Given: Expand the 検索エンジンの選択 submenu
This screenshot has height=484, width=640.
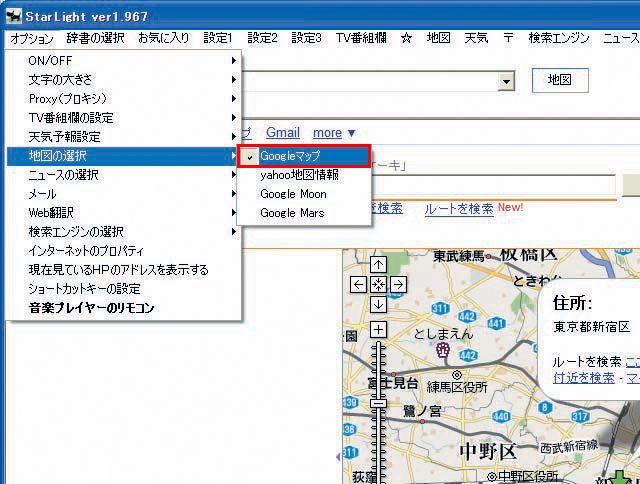Looking at the screenshot, I should point(124,232).
